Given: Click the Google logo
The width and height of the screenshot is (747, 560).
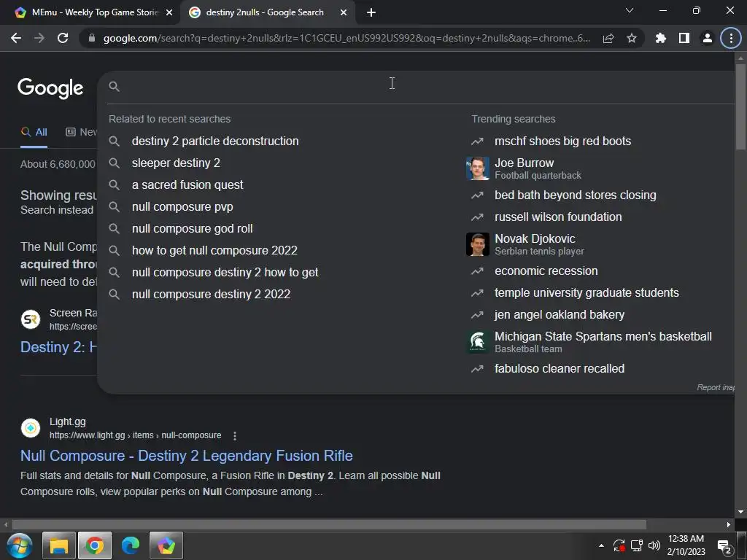Looking at the screenshot, I should click(50, 88).
